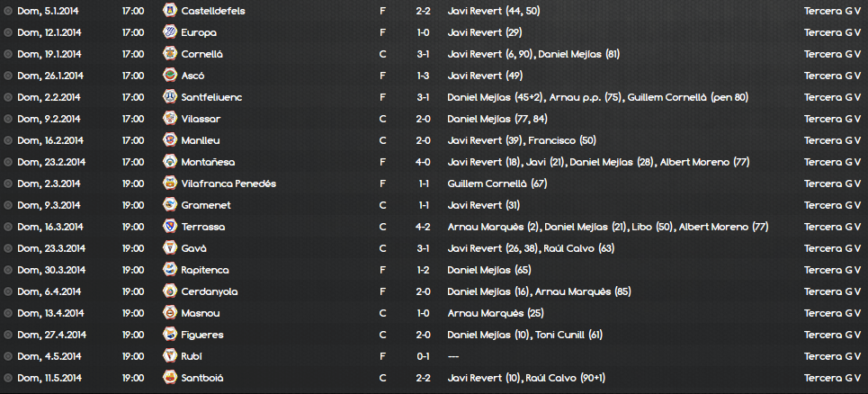Click the Montañesa club crest
This screenshot has width=868, height=394.
(170, 162)
